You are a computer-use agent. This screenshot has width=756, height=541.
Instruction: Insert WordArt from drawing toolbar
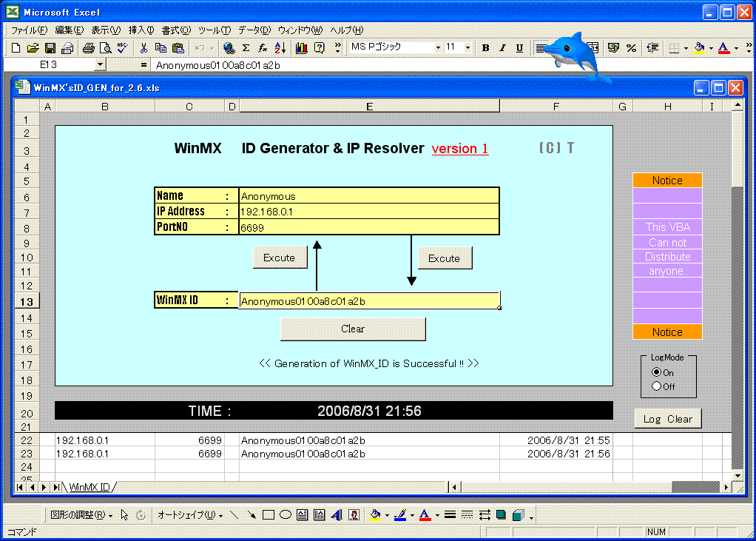(337, 515)
